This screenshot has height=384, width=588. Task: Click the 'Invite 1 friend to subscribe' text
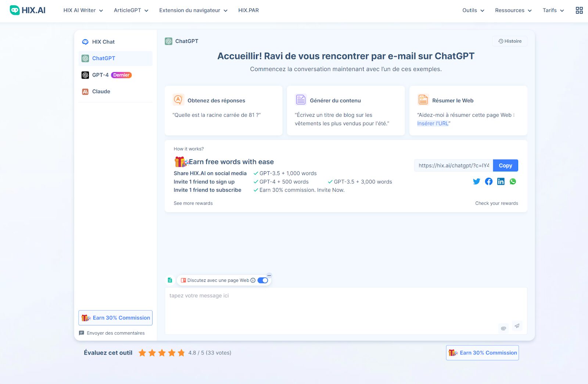point(207,190)
